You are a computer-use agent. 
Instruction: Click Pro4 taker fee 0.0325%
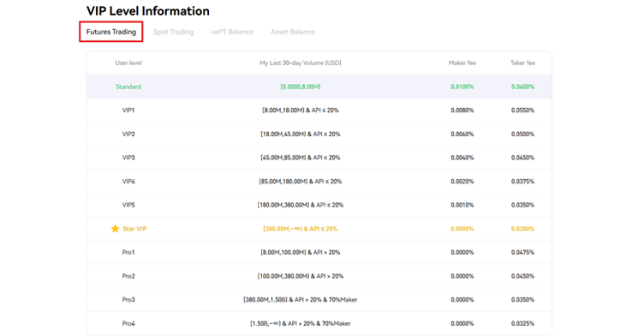point(523,323)
